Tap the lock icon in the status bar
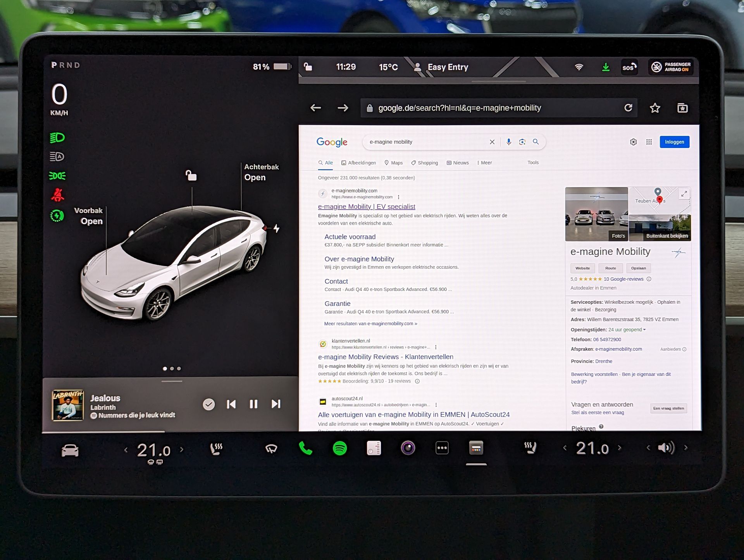744x560 pixels. [x=308, y=67]
